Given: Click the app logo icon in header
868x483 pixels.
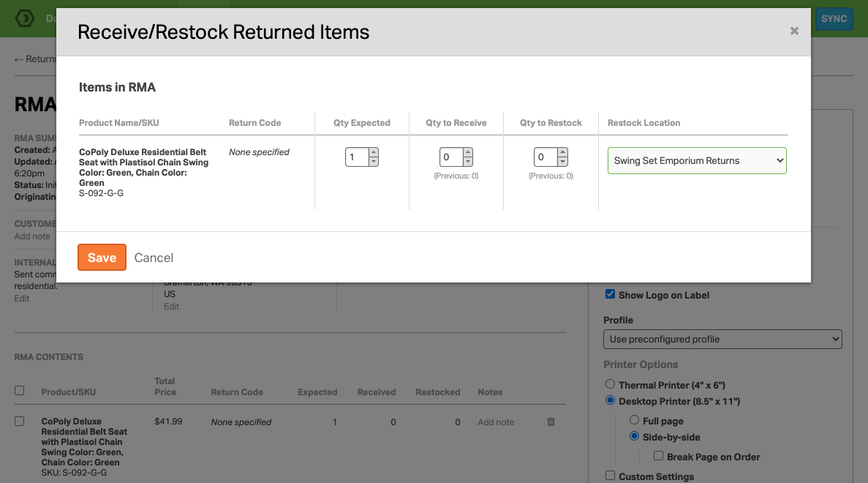Looking at the screenshot, I should [25, 18].
